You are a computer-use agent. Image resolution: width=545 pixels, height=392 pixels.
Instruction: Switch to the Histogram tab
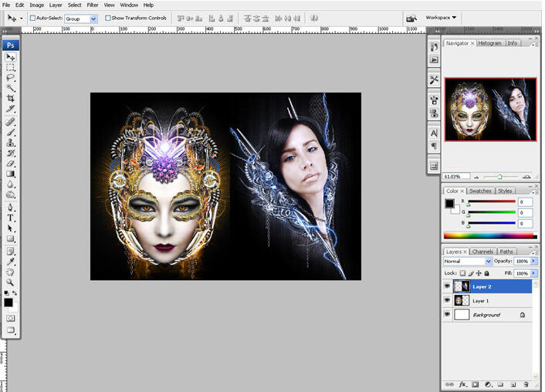click(x=489, y=43)
